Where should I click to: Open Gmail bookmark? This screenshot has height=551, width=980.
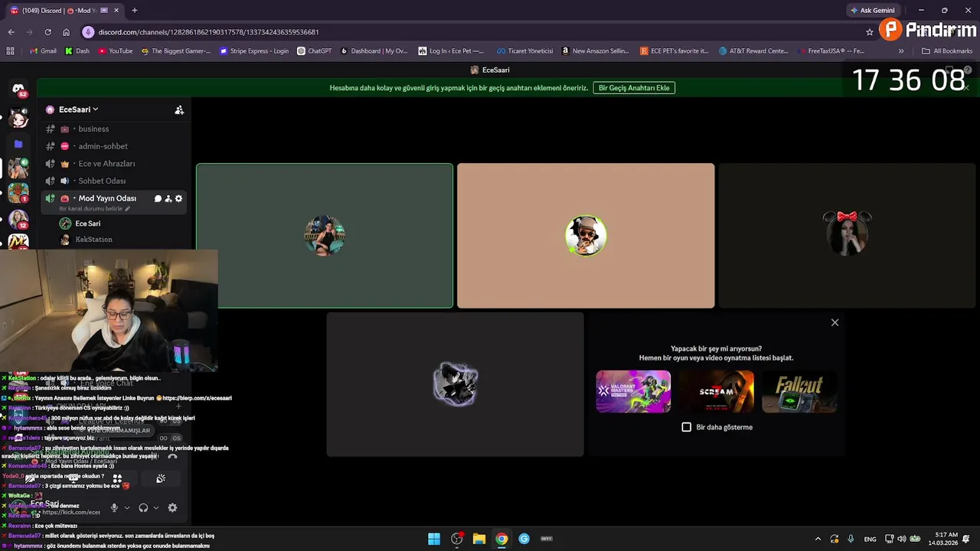43,51
